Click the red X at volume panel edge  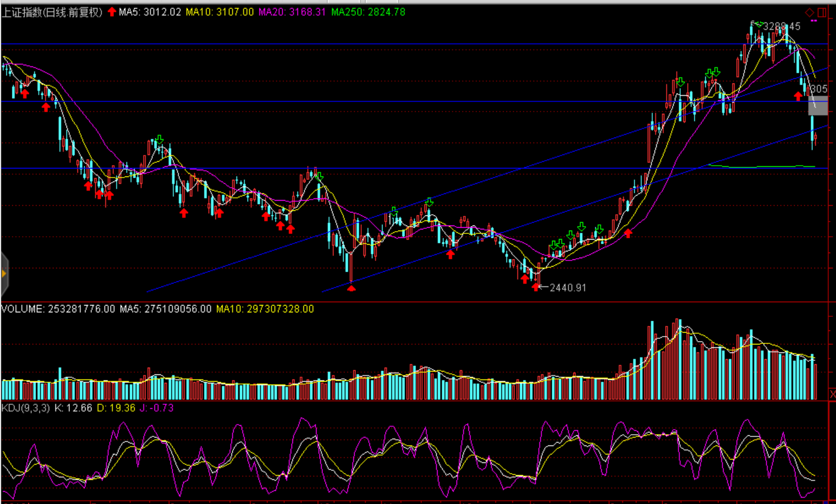tap(833, 394)
